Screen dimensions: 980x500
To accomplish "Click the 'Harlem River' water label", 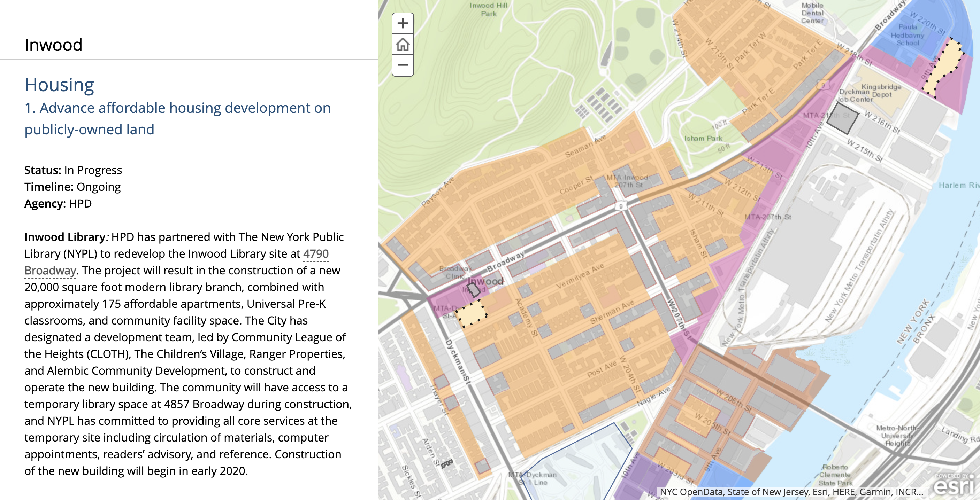I will click(959, 185).
